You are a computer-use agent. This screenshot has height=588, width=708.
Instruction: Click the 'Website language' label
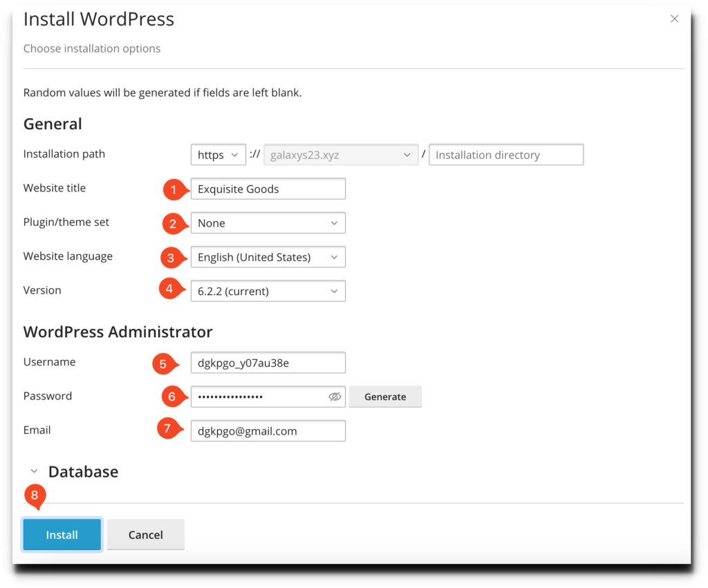(68, 256)
